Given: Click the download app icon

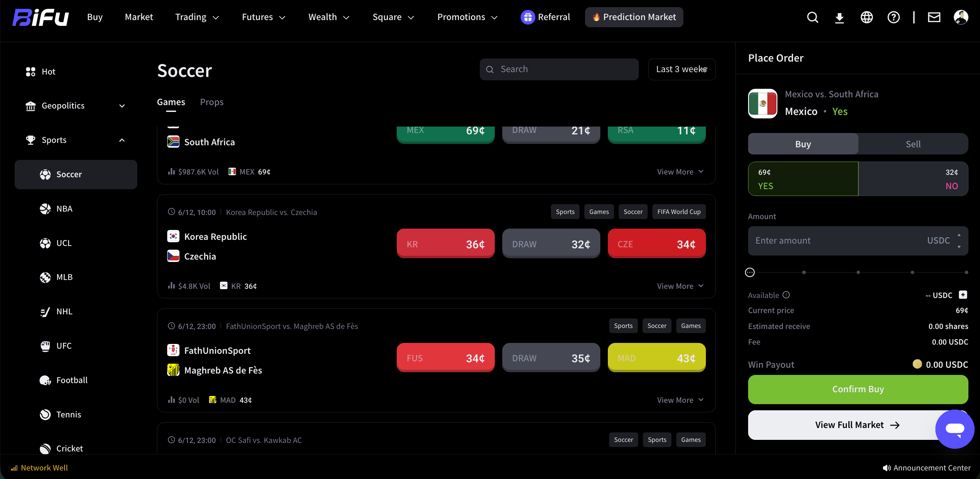Looking at the screenshot, I should click(839, 17).
